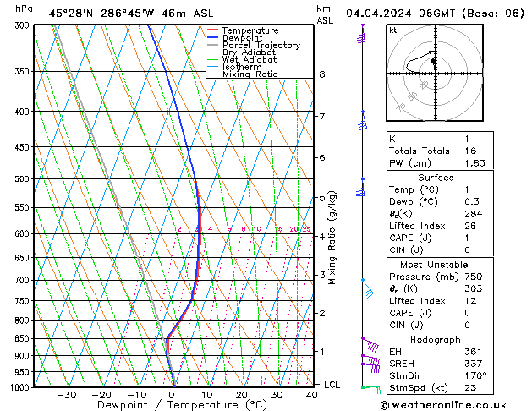Click the Surface θe value '284'
The height and width of the screenshot is (411, 532).
point(474,214)
